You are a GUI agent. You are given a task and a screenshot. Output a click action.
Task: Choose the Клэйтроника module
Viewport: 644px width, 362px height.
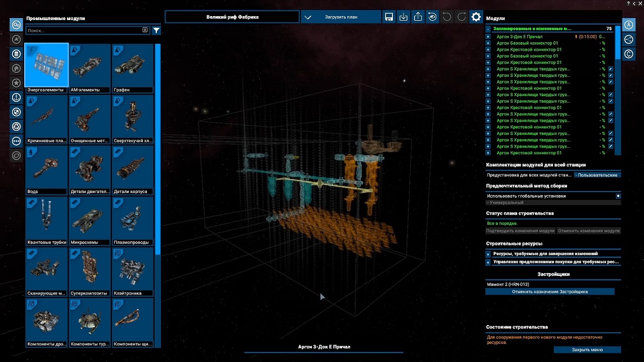coord(133,271)
